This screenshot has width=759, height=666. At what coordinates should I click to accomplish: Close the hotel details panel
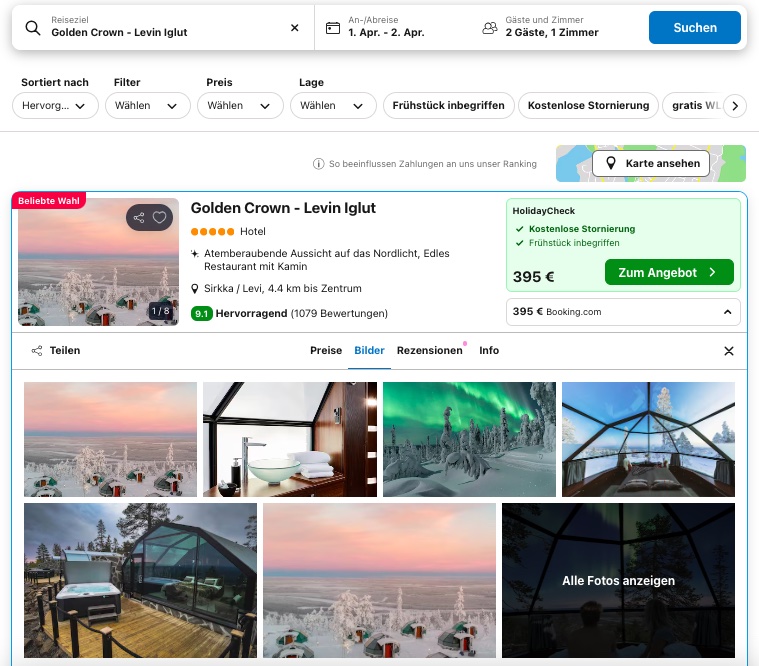click(729, 351)
